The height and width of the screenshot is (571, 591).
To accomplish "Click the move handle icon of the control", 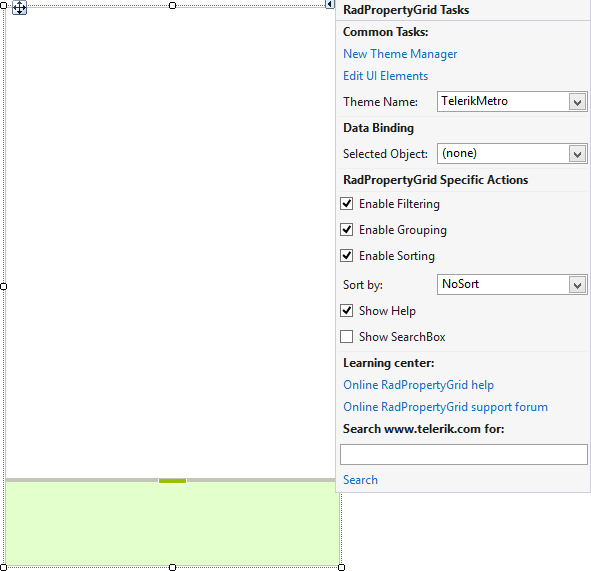I will pos(19,8).
